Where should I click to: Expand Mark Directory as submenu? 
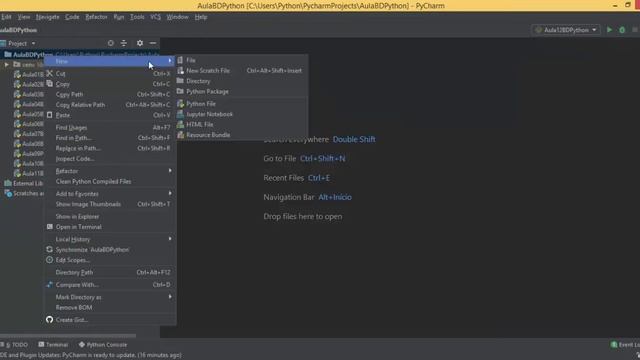[x=110, y=297]
